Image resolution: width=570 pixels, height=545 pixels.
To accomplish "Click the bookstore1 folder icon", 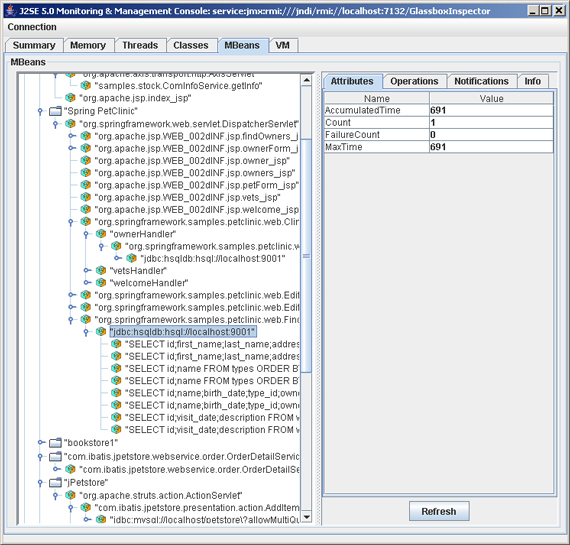I will [55, 443].
